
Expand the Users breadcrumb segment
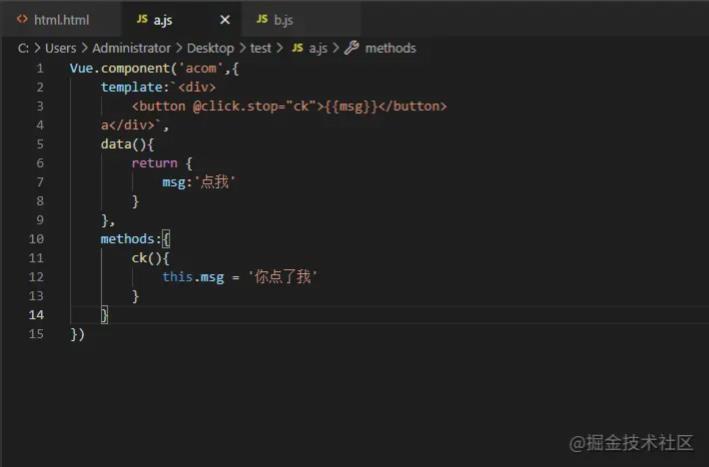pos(60,48)
